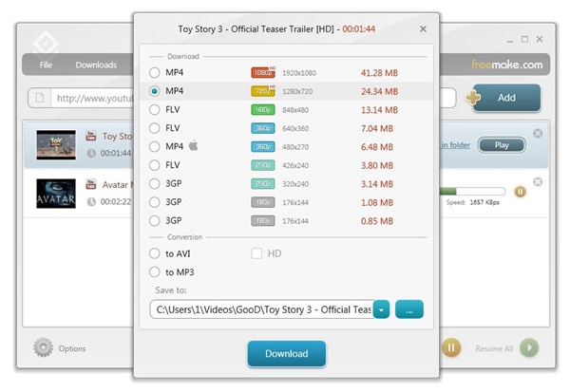Remove the Avatar item with X icon
Image resolution: width=570 pixels, height=392 pixels.
(x=538, y=181)
